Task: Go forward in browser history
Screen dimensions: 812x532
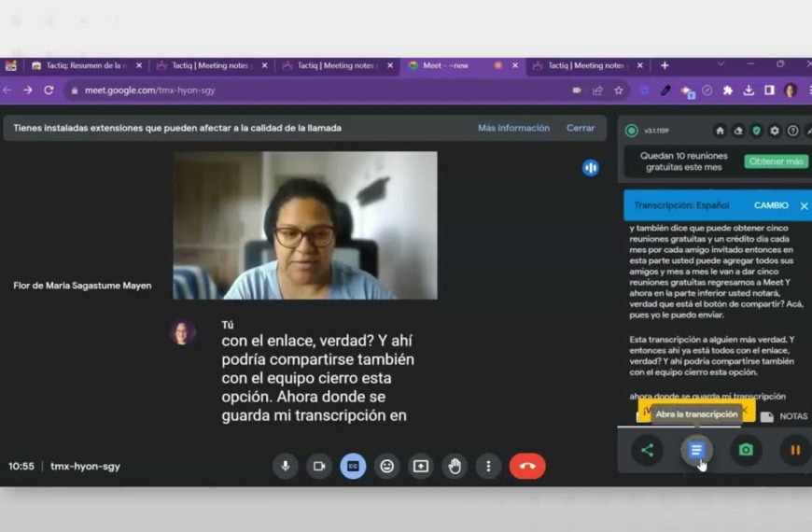Action: 28,91
